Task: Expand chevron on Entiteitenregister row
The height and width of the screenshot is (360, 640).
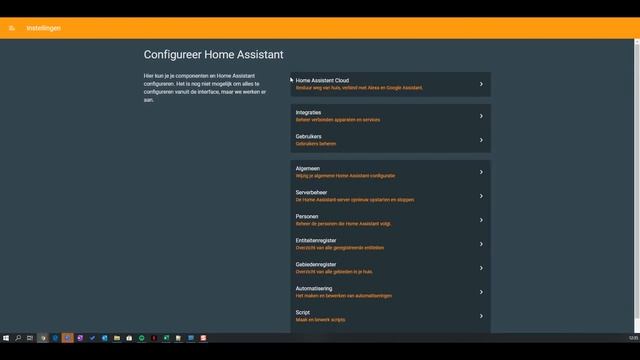Action: [x=481, y=244]
